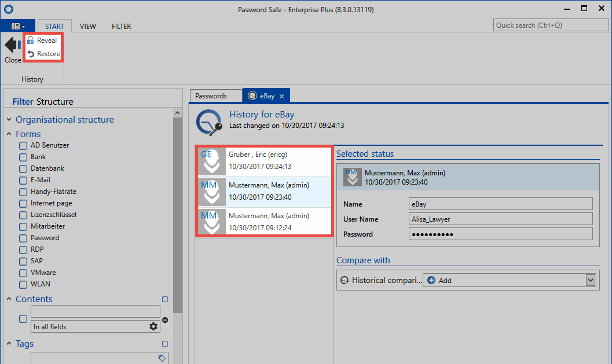The height and width of the screenshot is (364, 612).
Task: Click the filter panel vertical scrollbar
Action: [x=178, y=215]
